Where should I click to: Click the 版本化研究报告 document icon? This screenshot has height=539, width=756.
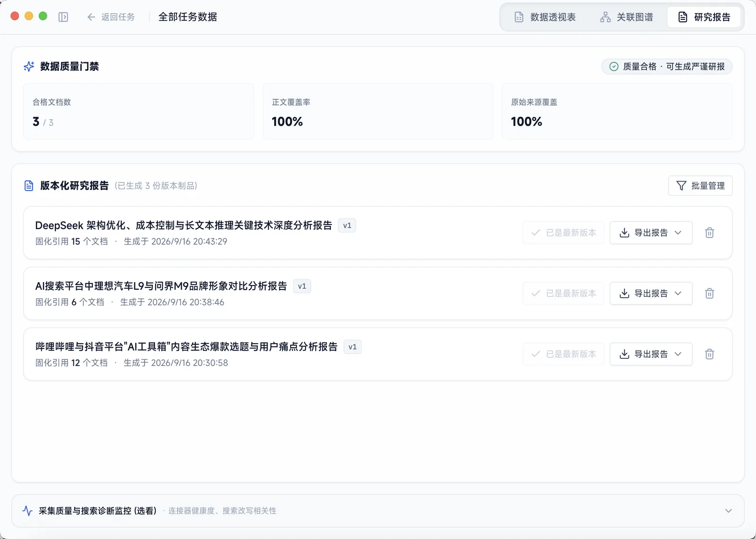click(29, 186)
